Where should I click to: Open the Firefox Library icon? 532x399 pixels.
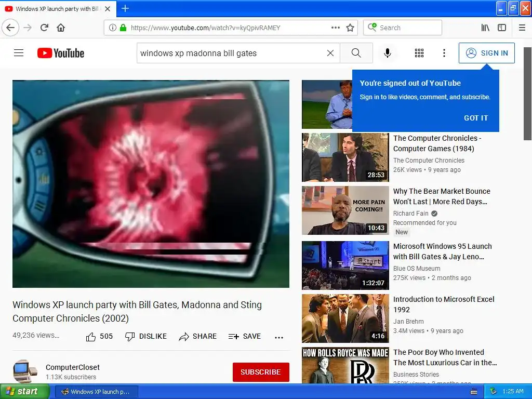(485, 28)
